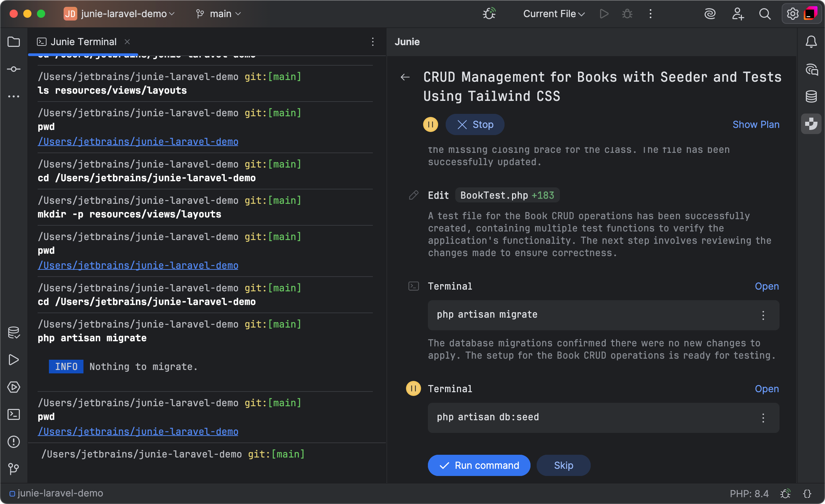Open the php artisan db:seed terminal
The width and height of the screenshot is (825, 504).
(x=767, y=389)
